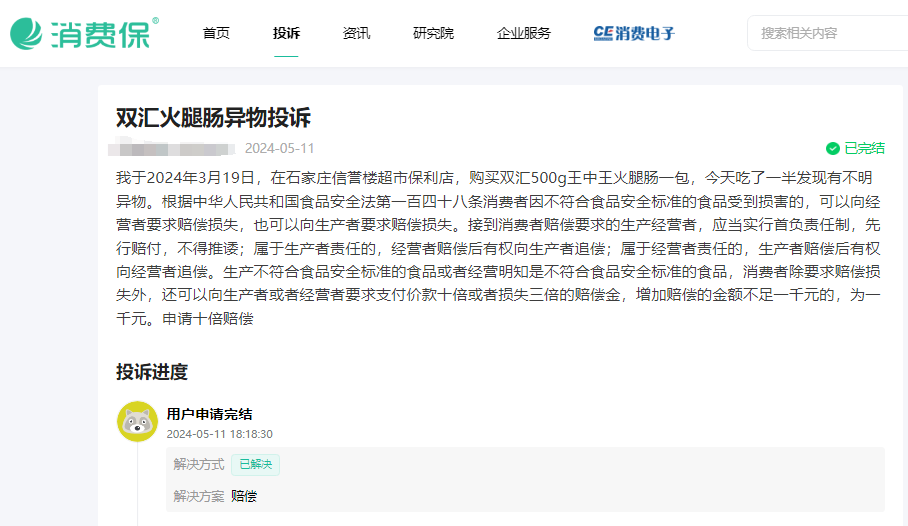Screen dimensions: 908x526
Task: Click the blurred username beside the date
Action: [171, 148]
